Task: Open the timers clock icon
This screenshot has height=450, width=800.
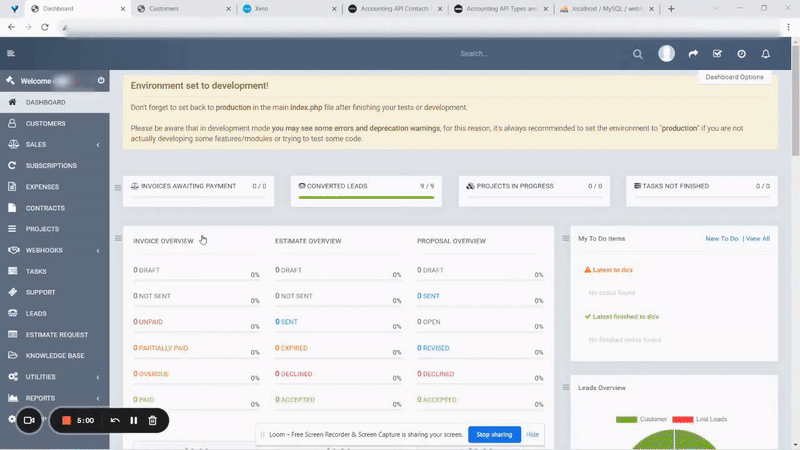Action: pyautogui.click(x=741, y=54)
